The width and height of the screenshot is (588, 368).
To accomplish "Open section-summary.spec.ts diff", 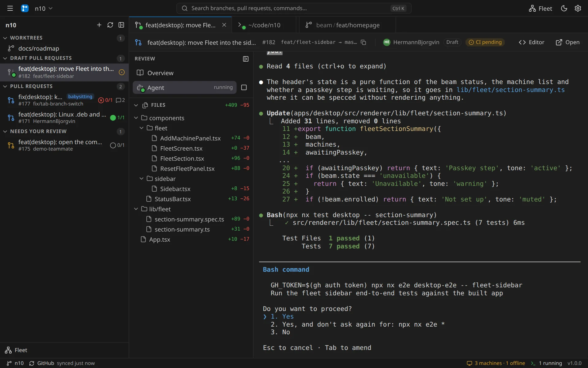I will pos(191,219).
